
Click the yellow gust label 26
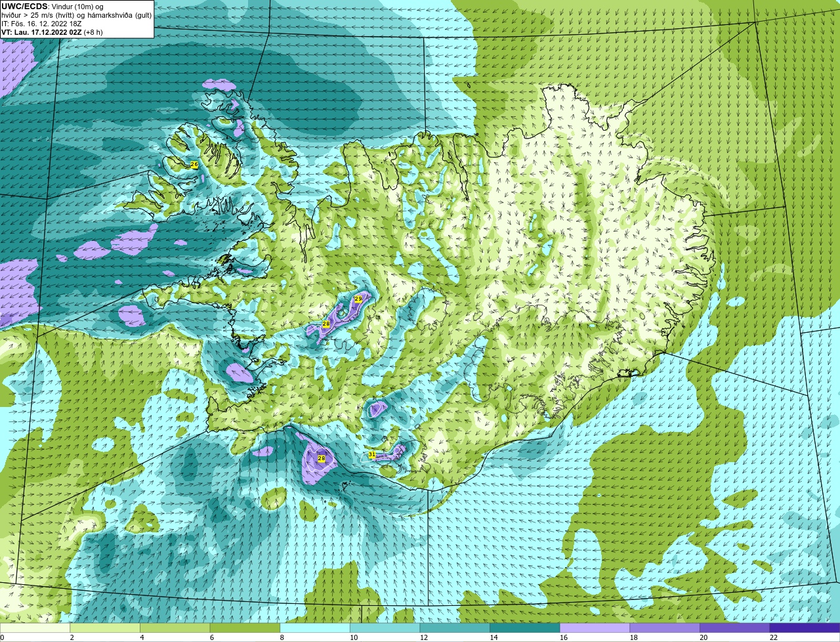[194, 164]
